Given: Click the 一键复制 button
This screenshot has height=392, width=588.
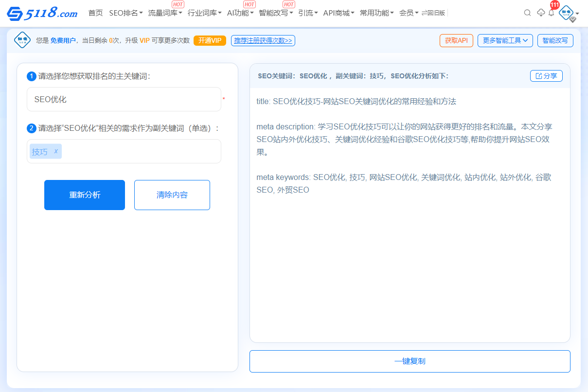Looking at the screenshot, I should pyautogui.click(x=410, y=361).
